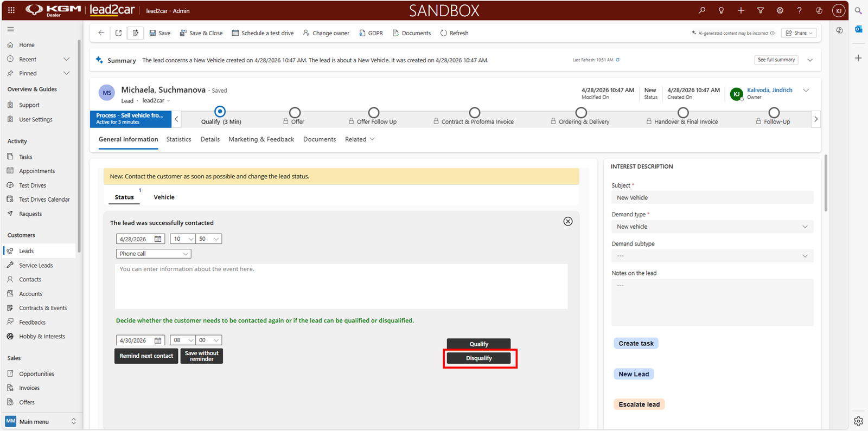Click Save in the command bar
The height and width of the screenshot is (431, 868).
click(x=160, y=33)
